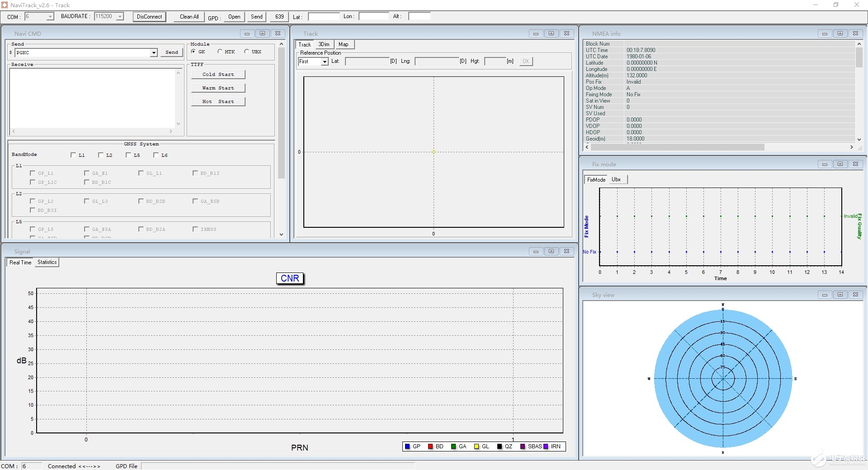Maximize the NMEA info panel
This screenshot has height=470, width=868.
click(x=840, y=33)
